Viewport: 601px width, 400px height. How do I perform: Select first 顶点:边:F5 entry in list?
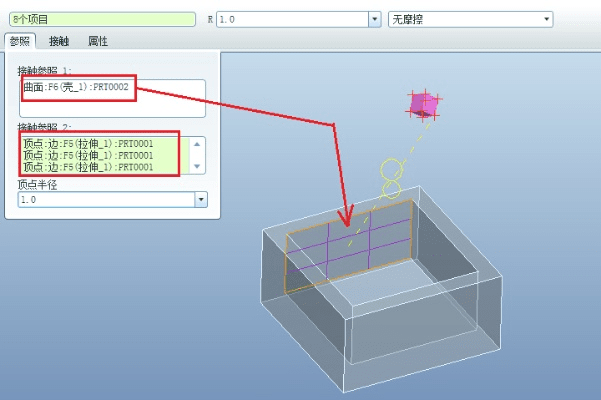(88, 144)
